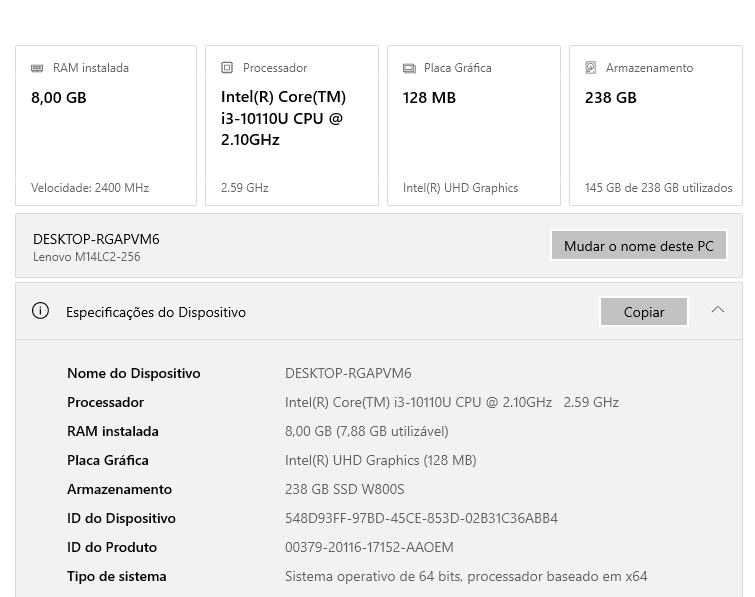Click the 145 GB de 238 GB utilizados text

click(658, 187)
